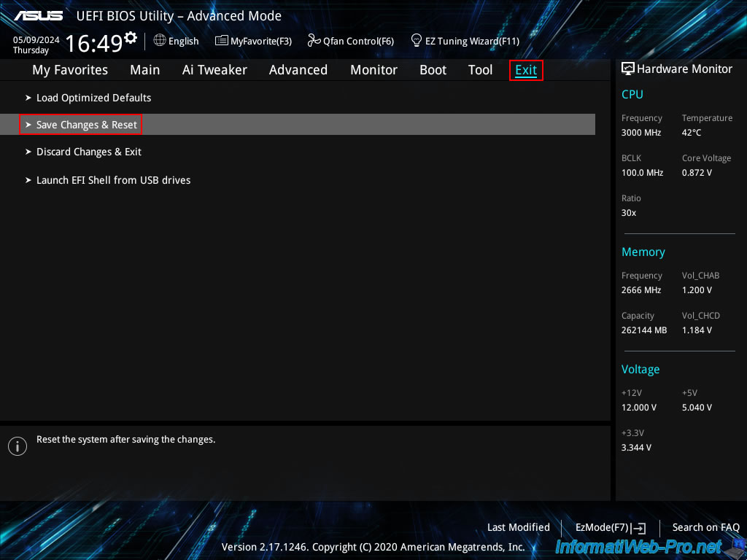Go to the Advanced tab

(298, 70)
